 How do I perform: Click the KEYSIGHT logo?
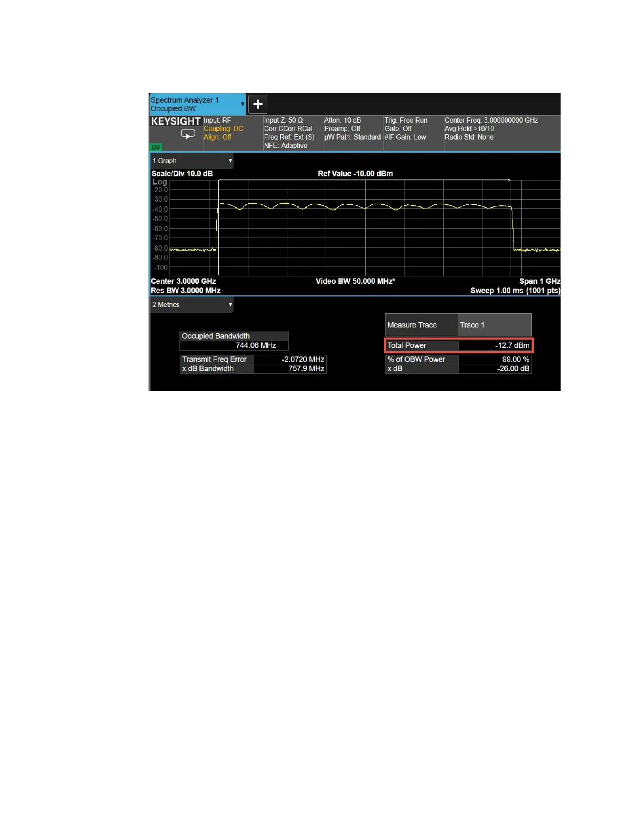pos(176,122)
